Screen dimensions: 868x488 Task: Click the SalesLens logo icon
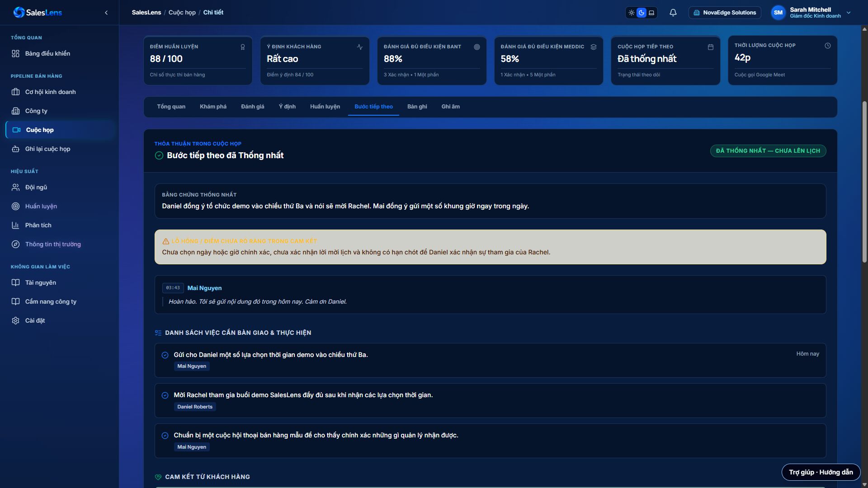point(19,13)
